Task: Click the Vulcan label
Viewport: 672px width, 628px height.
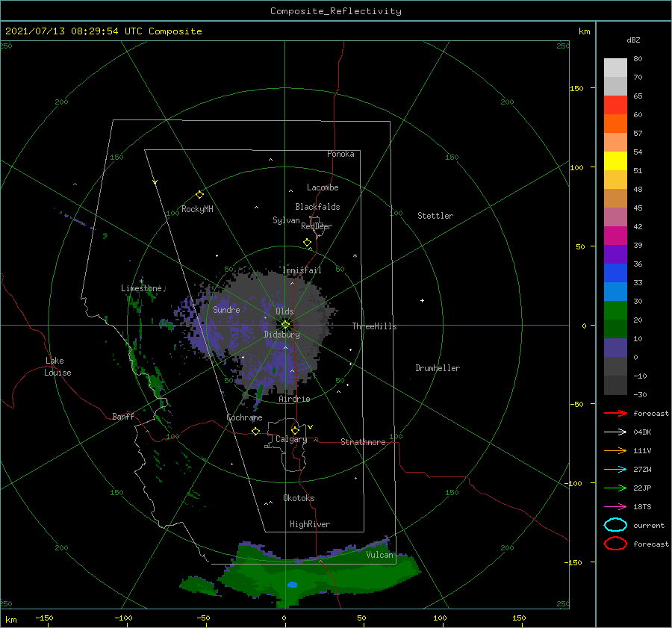Action: coord(379,555)
